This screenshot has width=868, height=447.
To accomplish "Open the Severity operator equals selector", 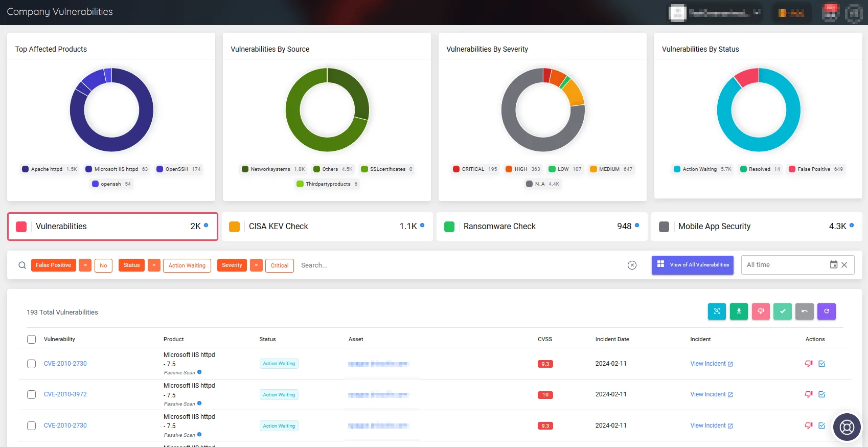I will 257,265.
